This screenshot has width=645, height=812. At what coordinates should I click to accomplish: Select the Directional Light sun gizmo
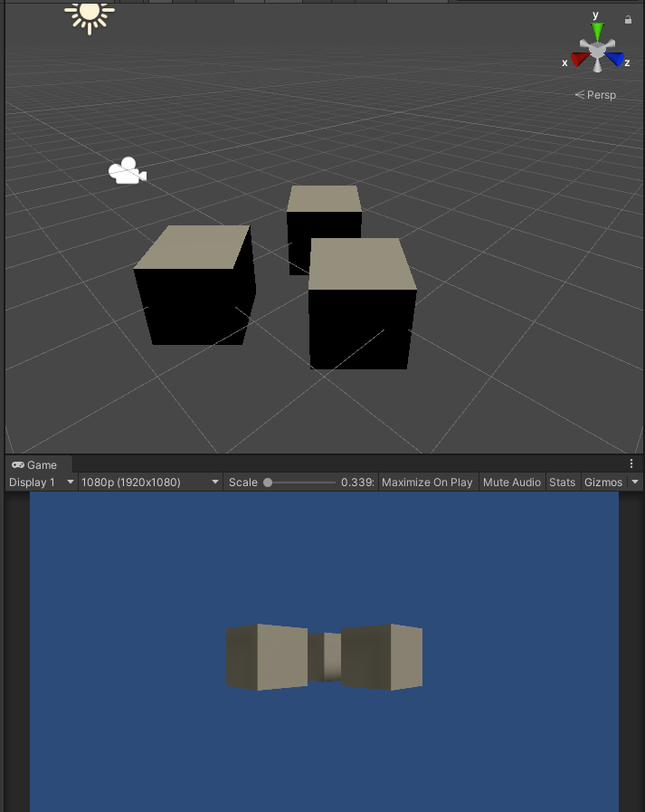click(90, 14)
